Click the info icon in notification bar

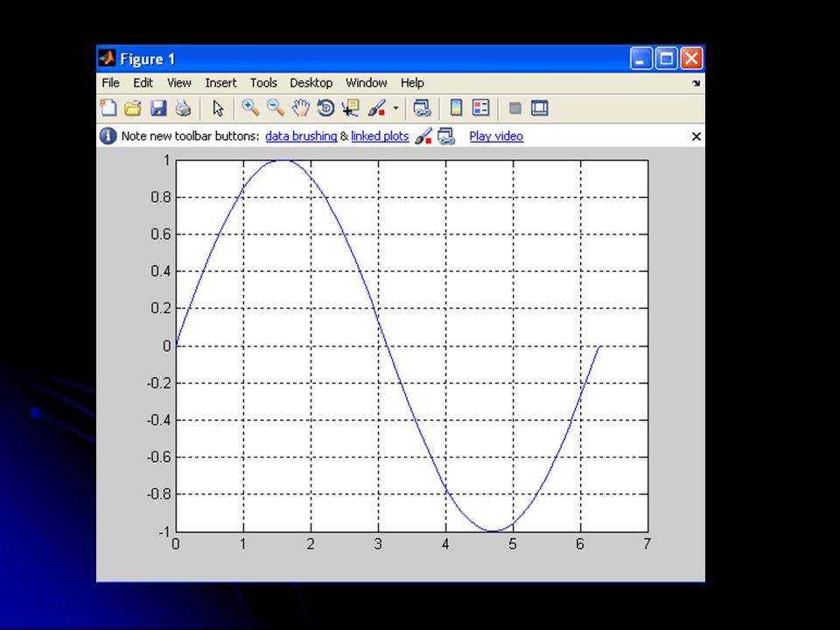108,136
